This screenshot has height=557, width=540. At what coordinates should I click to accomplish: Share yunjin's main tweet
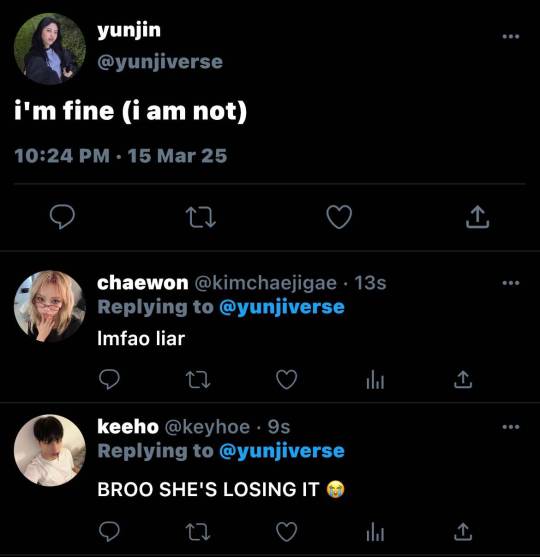(x=477, y=216)
